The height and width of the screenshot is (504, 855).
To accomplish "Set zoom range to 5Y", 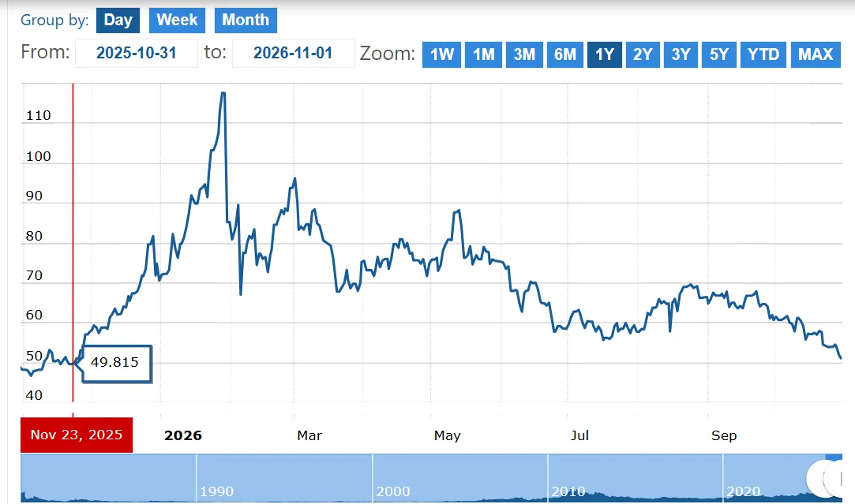I will point(718,54).
